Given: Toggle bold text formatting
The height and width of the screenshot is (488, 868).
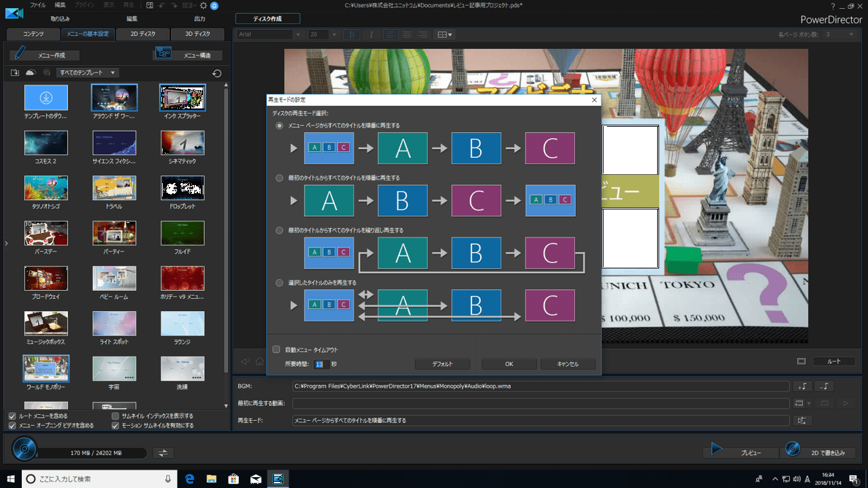Looking at the screenshot, I should [x=353, y=34].
